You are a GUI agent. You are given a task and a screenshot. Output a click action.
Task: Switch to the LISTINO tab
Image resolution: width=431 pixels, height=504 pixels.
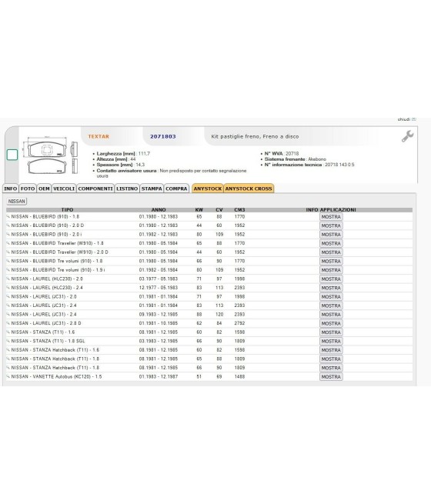click(127, 189)
